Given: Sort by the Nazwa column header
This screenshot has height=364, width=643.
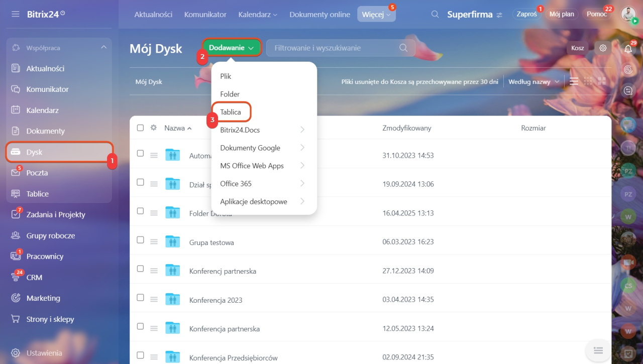Looking at the screenshot, I should [178, 128].
